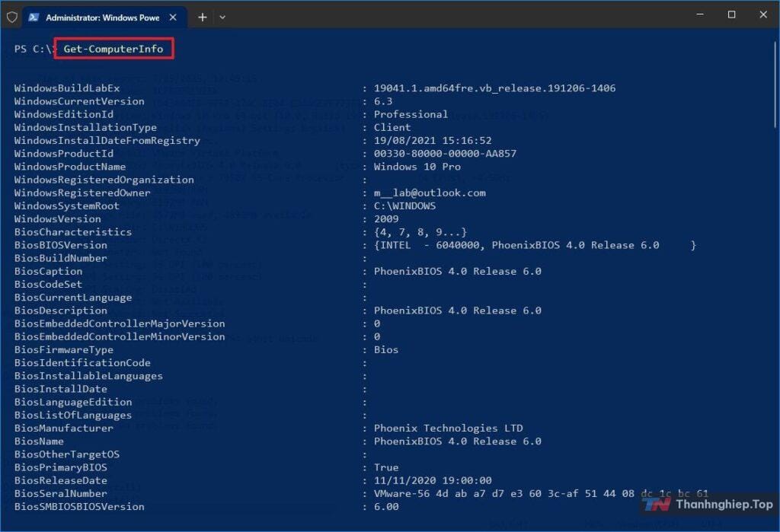Image resolution: width=780 pixels, height=532 pixels.
Task: Click the BiosCurrentLanguage property name
Action: 73,298
